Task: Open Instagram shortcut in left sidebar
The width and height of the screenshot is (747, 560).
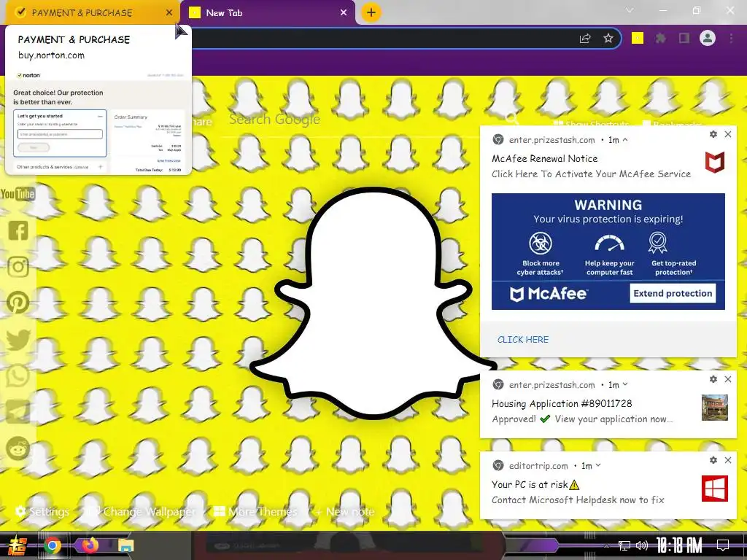Action: point(18,267)
